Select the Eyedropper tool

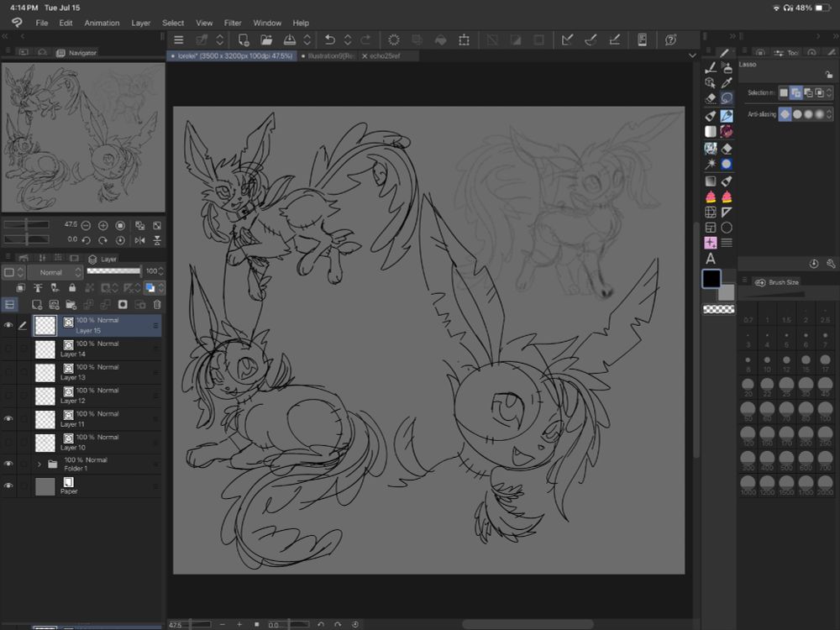[727, 82]
